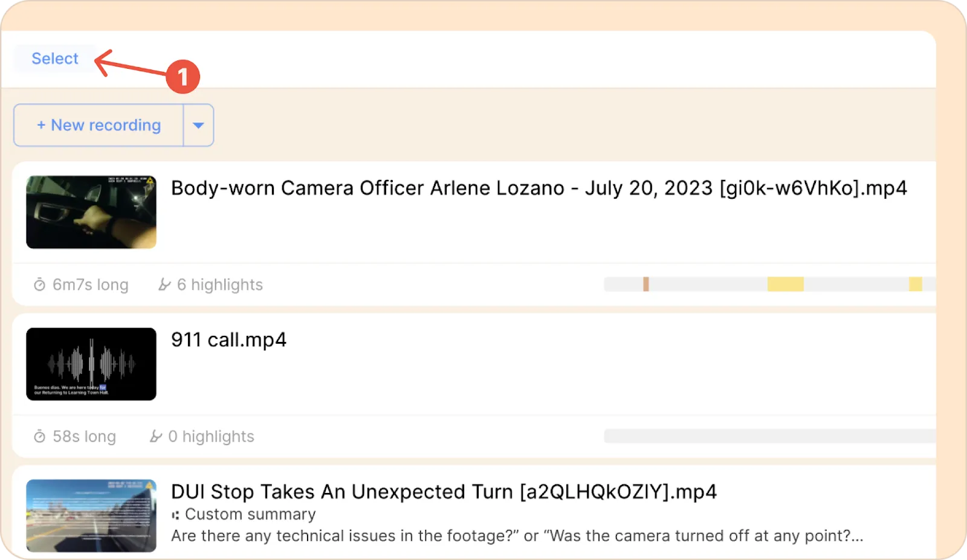Click the + New recording button
The height and width of the screenshot is (560, 967).
coord(99,125)
